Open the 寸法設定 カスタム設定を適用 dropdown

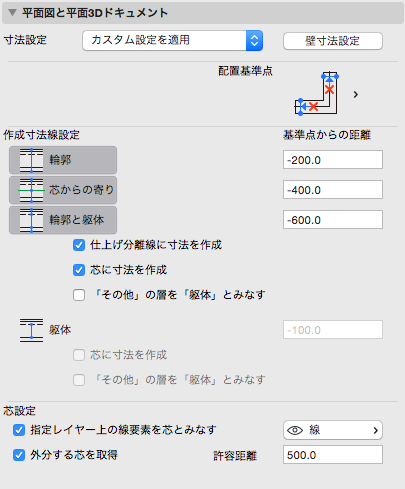coord(173,41)
